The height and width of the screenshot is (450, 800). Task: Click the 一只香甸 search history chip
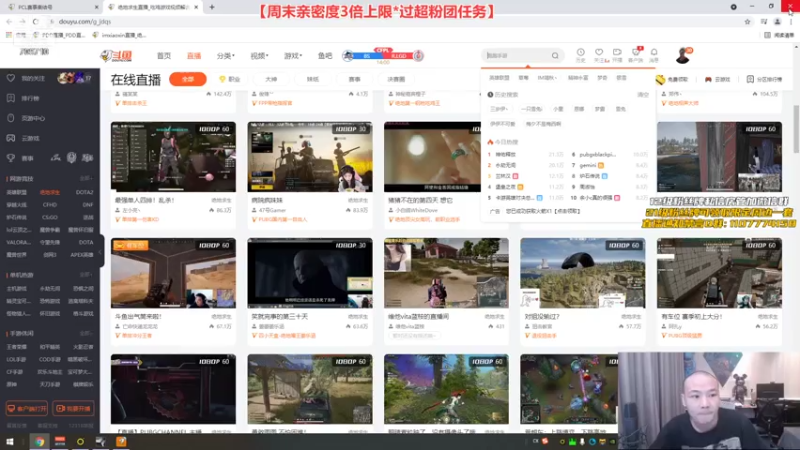(x=531, y=109)
